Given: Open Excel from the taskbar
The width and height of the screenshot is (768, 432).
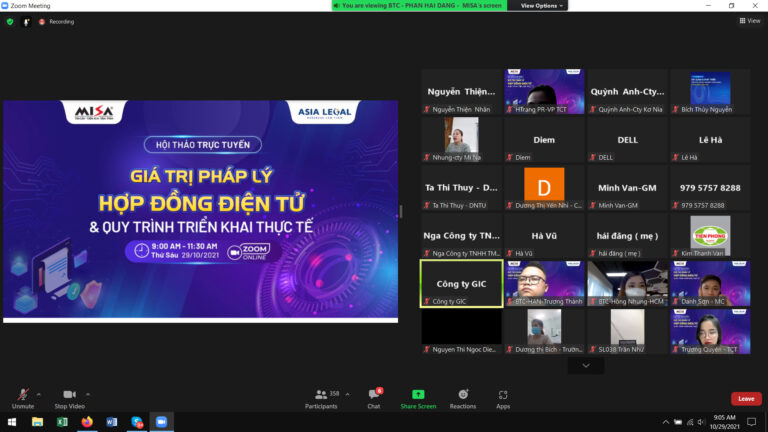Looking at the screenshot, I should point(62,422).
